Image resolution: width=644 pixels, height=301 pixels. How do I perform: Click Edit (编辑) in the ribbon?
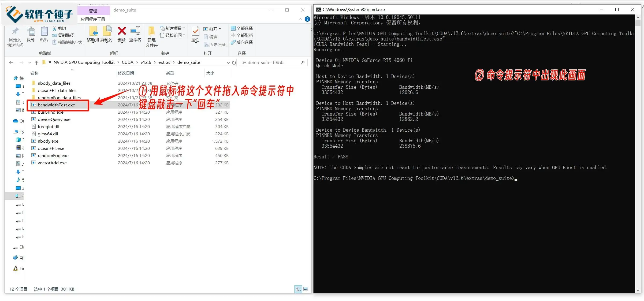point(211,37)
